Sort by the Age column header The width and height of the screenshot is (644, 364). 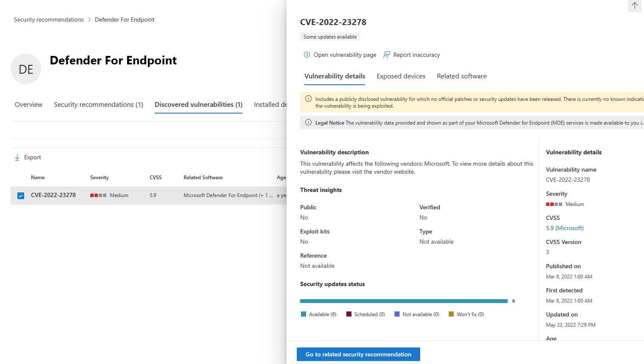(282, 178)
